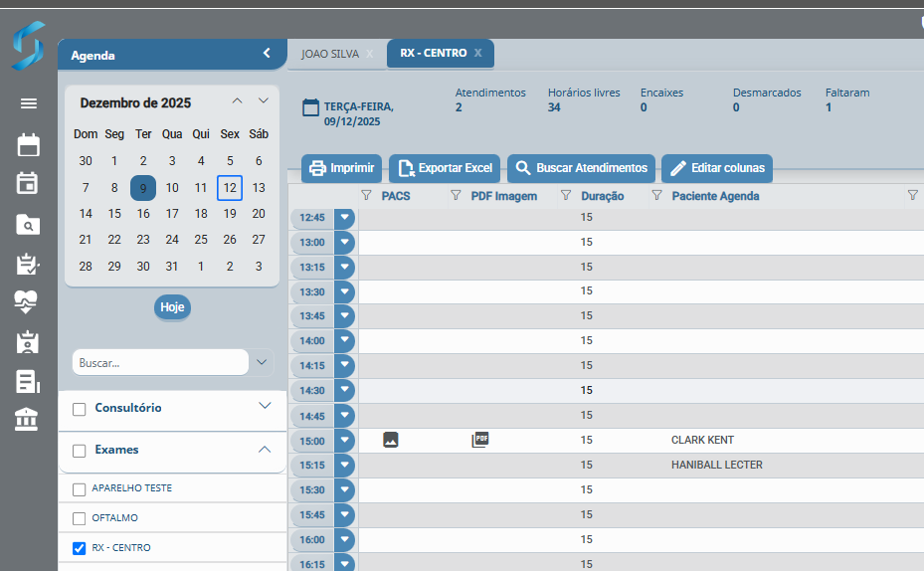This screenshot has height=571, width=924.
Task: Close the RX - CENTRO tab
Action: coord(478,54)
